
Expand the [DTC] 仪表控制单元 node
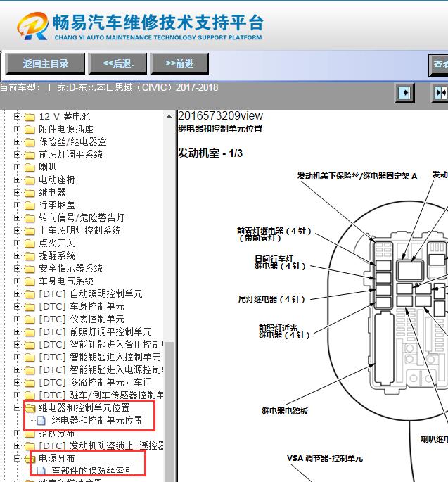(x=17, y=319)
